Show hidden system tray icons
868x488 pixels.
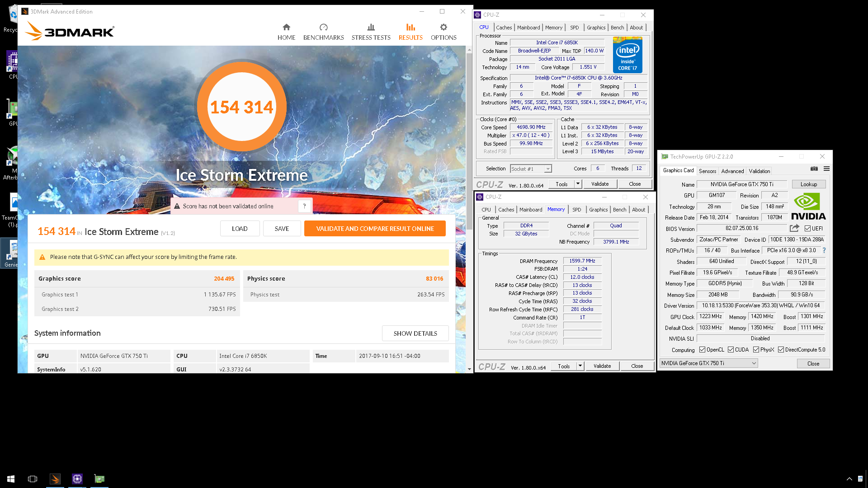coord(849,479)
